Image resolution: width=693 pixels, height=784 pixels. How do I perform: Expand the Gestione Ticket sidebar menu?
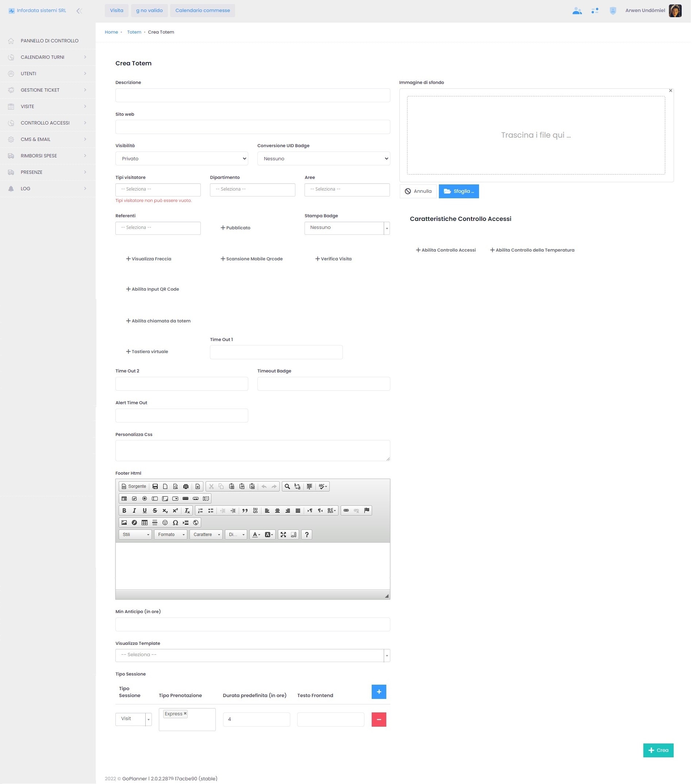tap(47, 90)
